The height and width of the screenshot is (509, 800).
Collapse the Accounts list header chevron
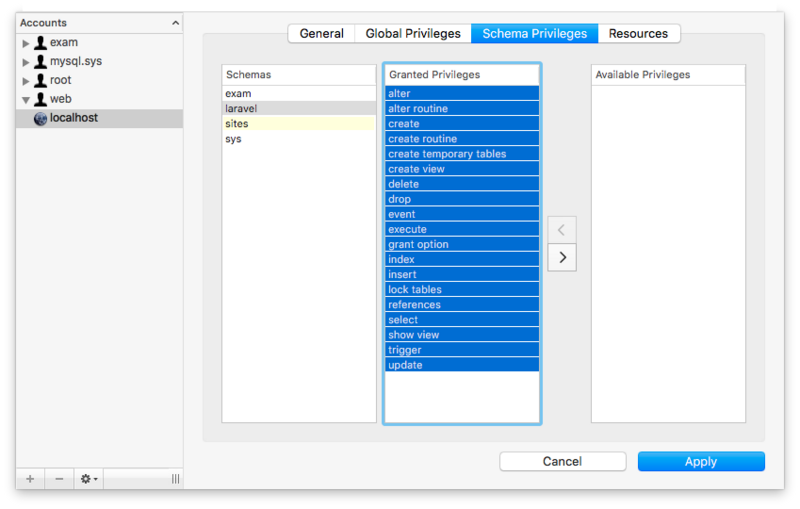click(x=176, y=23)
